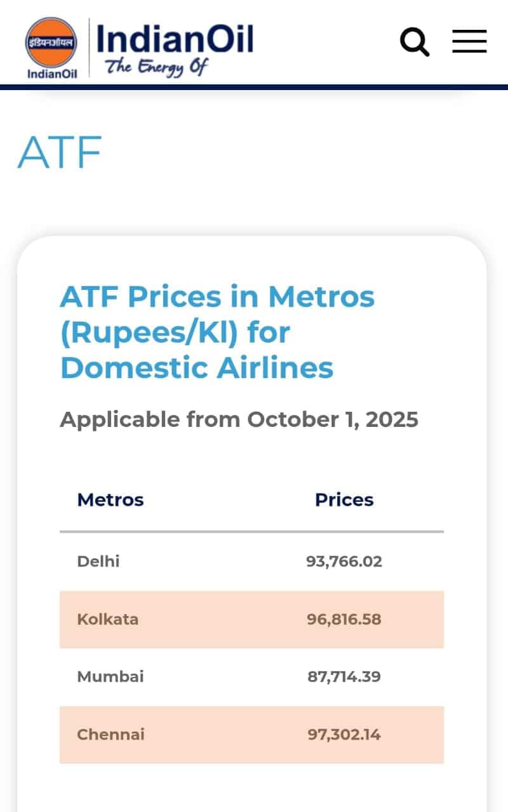Open the search magnifier icon
Viewport: 508px width, 812px height.
(x=415, y=43)
